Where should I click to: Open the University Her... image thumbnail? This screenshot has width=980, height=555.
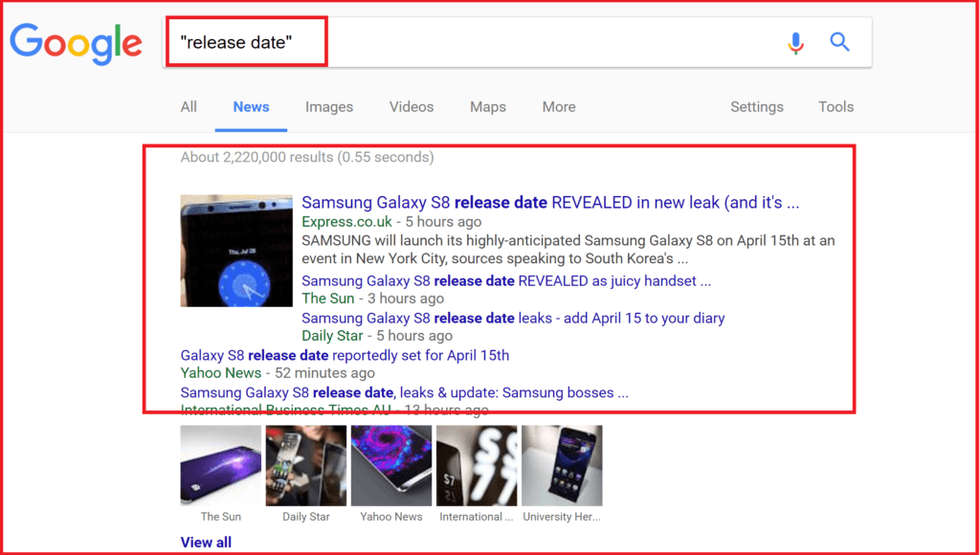point(562,466)
